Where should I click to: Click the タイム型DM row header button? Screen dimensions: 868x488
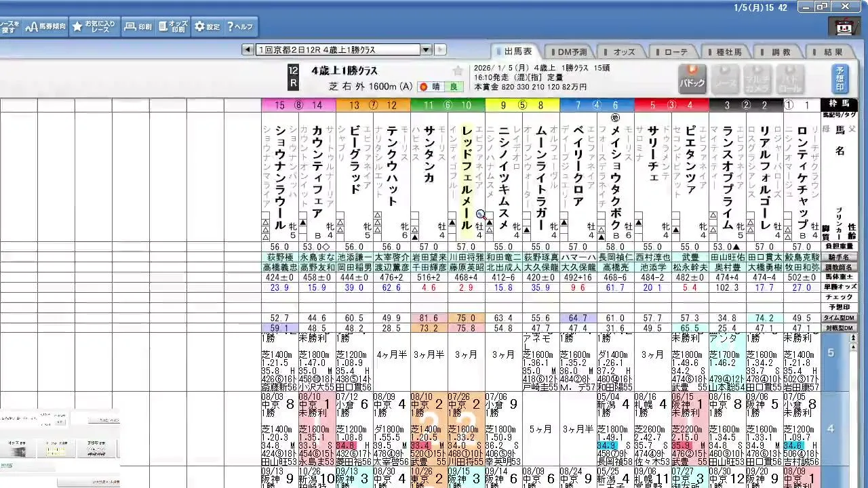pyautogui.click(x=840, y=318)
